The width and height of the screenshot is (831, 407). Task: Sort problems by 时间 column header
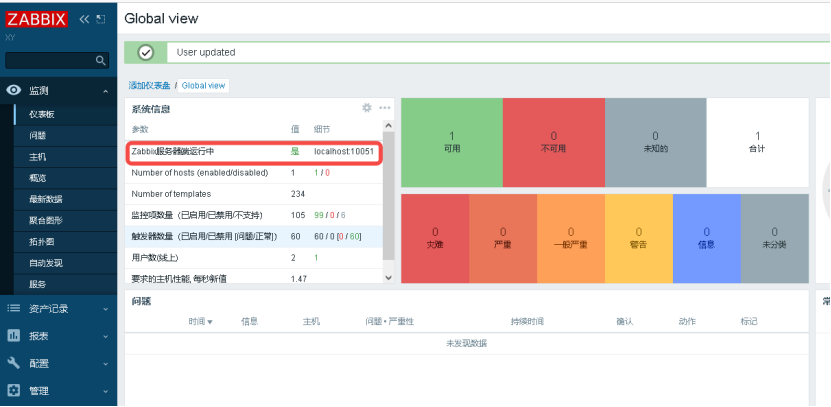(200, 322)
